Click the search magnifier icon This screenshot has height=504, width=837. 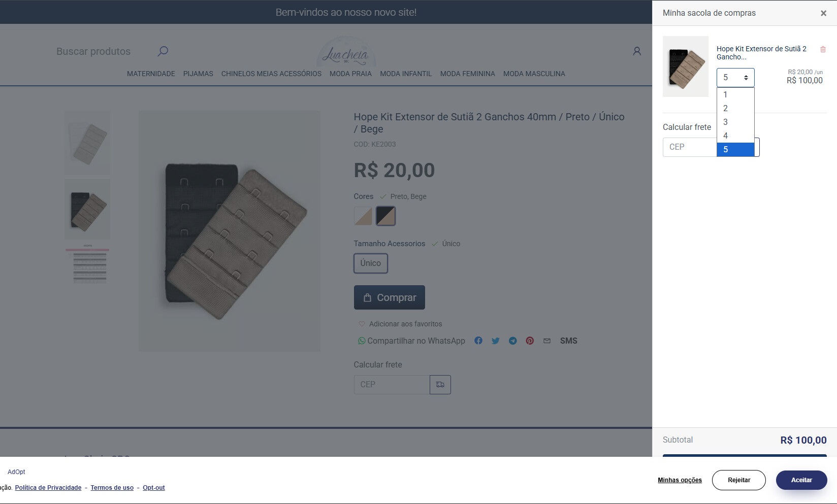pyautogui.click(x=163, y=51)
